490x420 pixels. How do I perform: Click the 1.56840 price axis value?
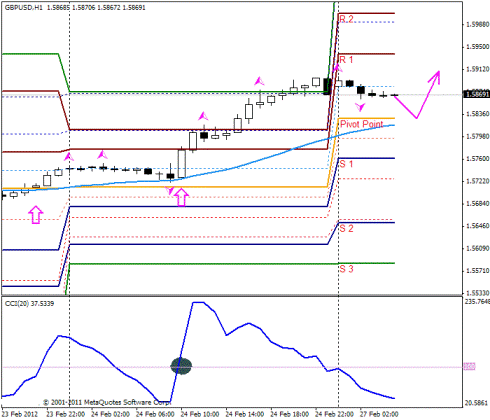pos(478,203)
